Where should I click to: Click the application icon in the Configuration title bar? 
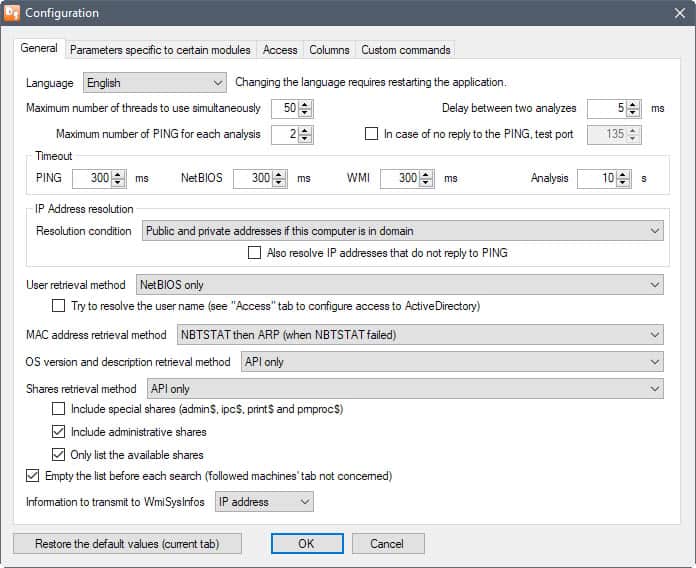coord(12,13)
